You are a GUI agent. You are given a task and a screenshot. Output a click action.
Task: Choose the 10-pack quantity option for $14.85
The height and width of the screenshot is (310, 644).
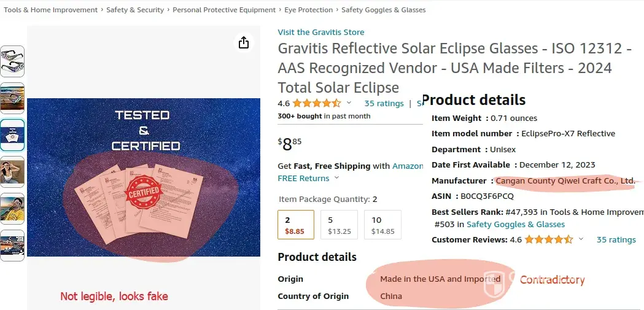[x=382, y=225]
